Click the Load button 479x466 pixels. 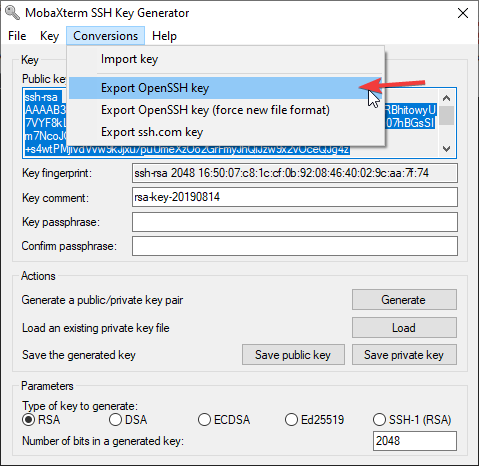(x=404, y=328)
